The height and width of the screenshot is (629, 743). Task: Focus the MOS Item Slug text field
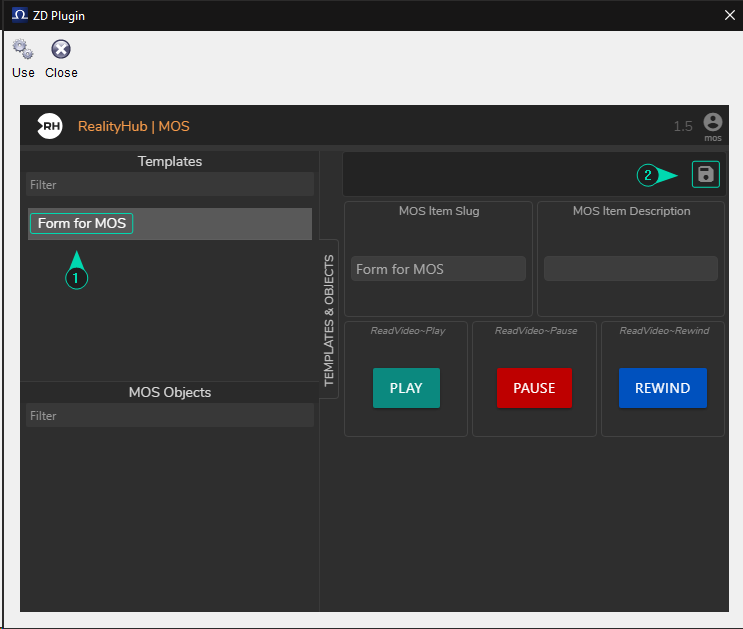(x=438, y=269)
